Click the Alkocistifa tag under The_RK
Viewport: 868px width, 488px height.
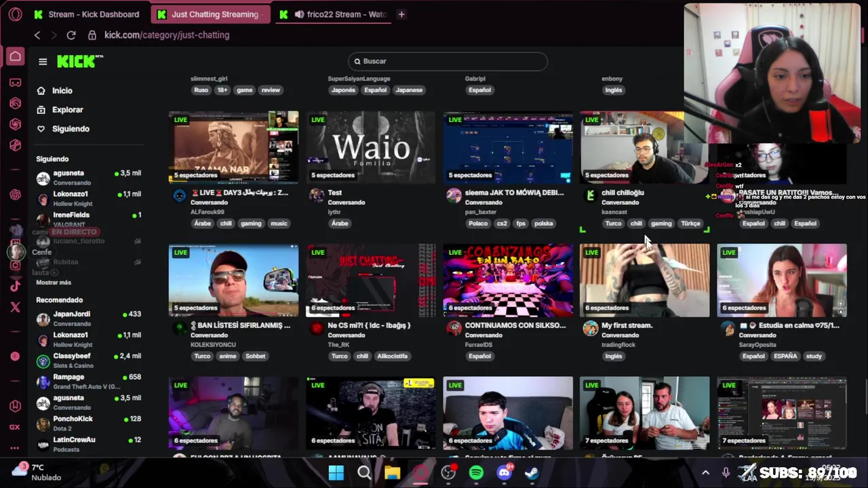pyautogui.click(x=392, y=357)
